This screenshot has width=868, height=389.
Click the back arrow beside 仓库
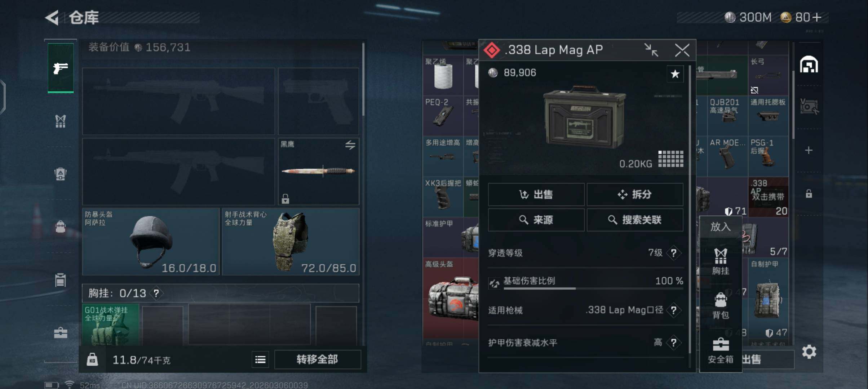coord(53,18)
